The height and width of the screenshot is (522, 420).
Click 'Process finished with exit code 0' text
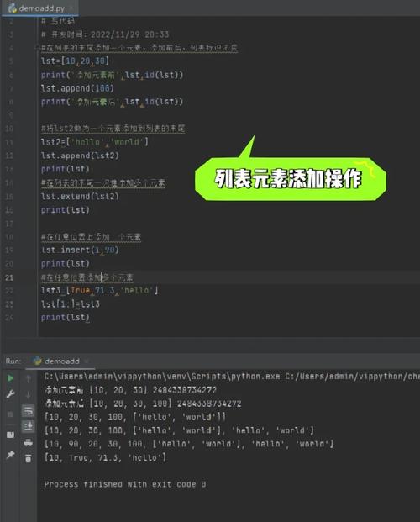pyautogui.click(x=125, y=484)
